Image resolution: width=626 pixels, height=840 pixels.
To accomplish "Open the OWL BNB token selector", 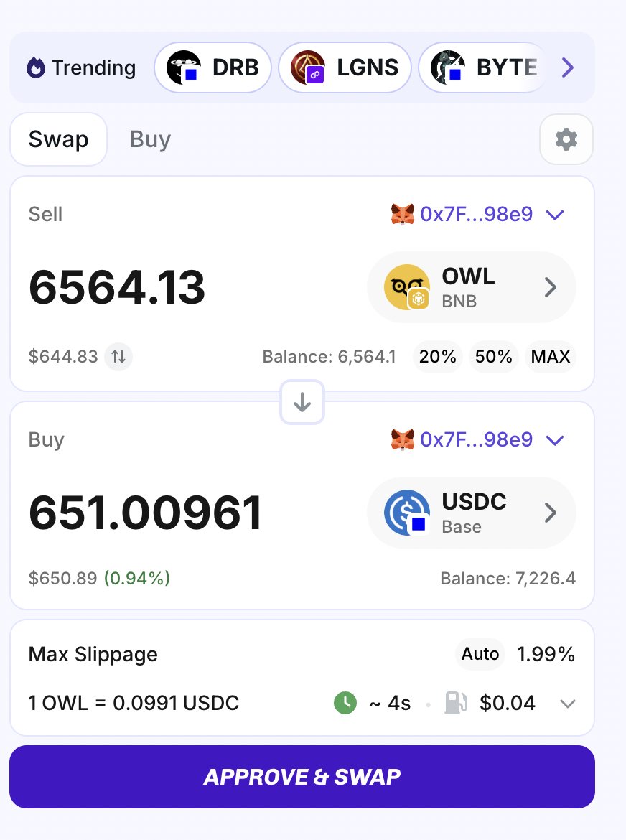I will pyautogui.click(x=472, y=287).
